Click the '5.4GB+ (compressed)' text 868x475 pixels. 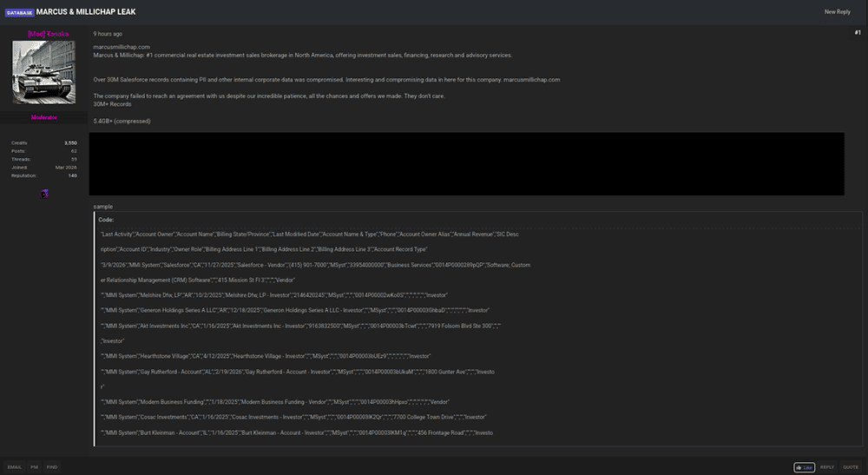coord(122,121)
